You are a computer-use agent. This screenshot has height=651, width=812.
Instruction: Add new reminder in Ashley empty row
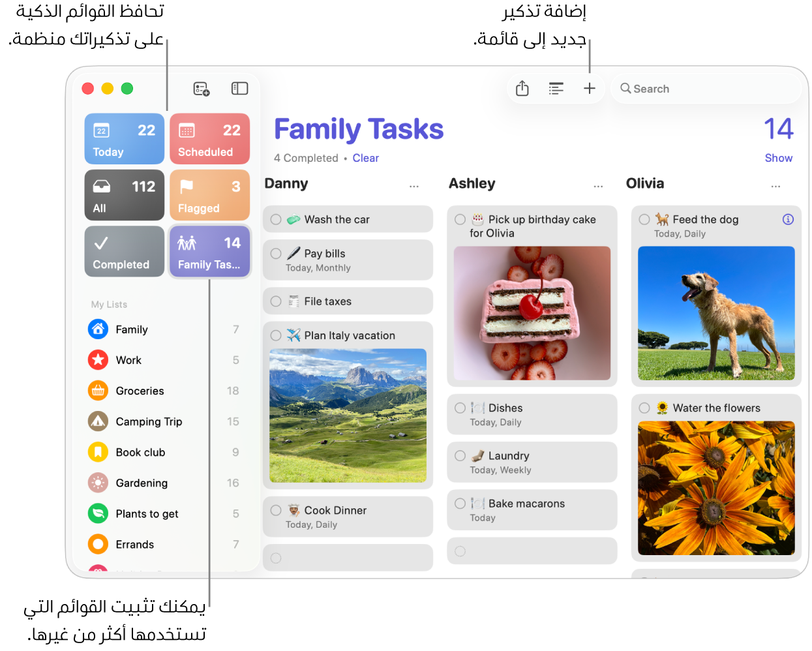point(532,551)
